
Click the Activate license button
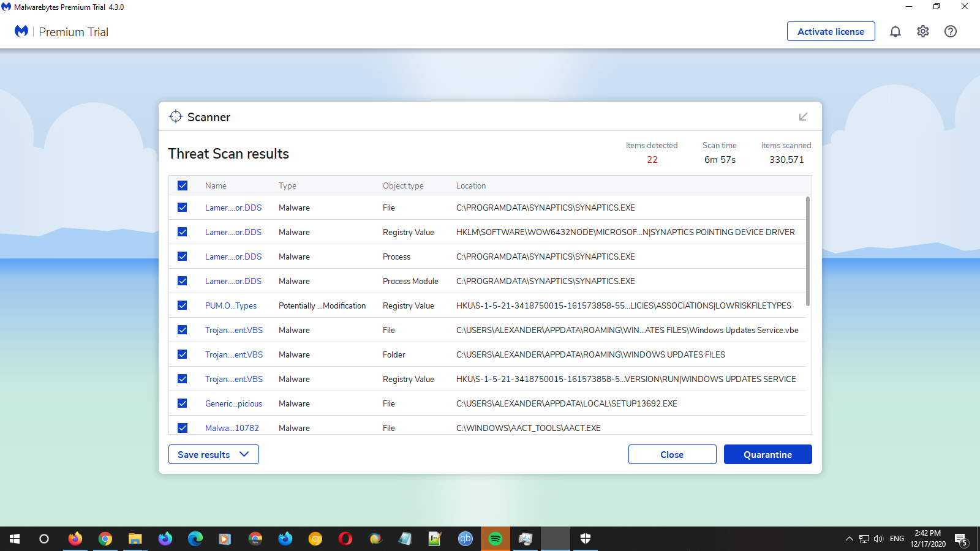tap(831, 31)
